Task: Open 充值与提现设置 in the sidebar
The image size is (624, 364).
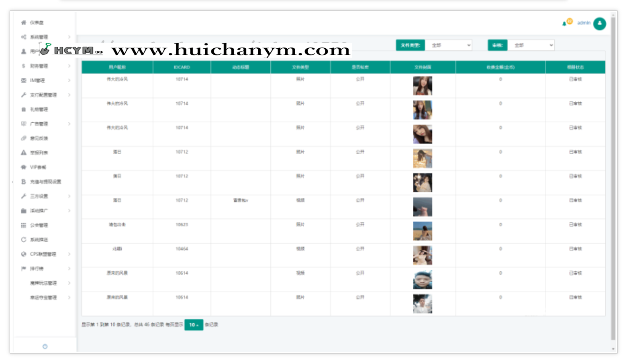Action: [x=45, y=182]
